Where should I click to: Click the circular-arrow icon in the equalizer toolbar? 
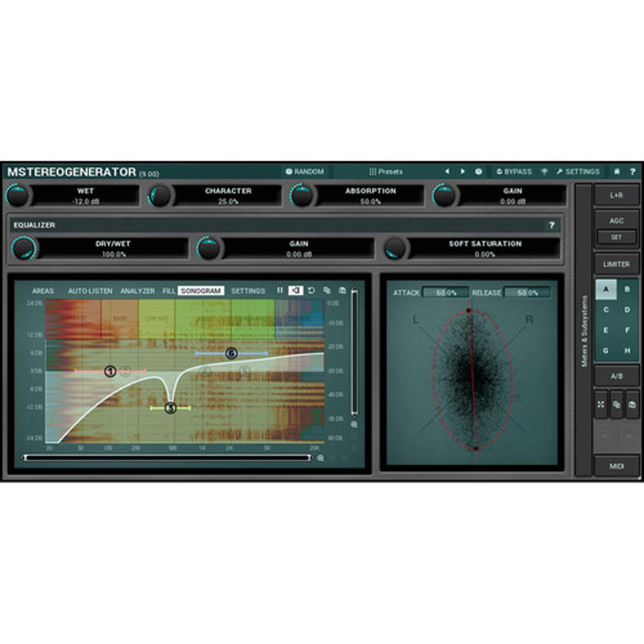(x=311, y=290)
